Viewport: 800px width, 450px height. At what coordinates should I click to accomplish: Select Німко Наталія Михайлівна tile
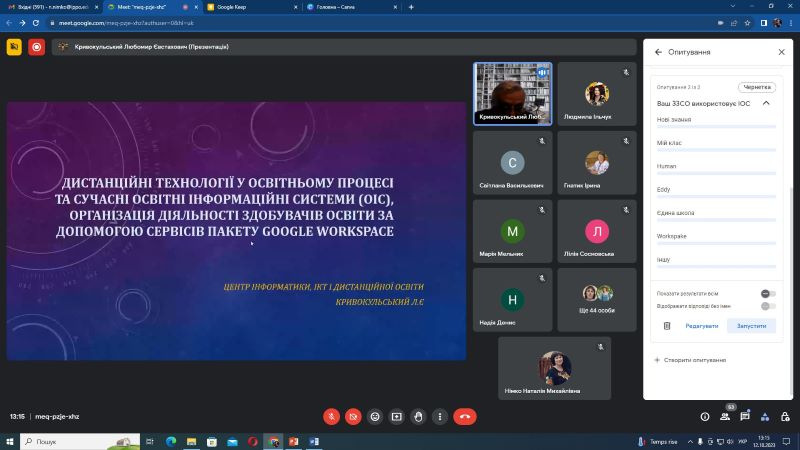555,368
